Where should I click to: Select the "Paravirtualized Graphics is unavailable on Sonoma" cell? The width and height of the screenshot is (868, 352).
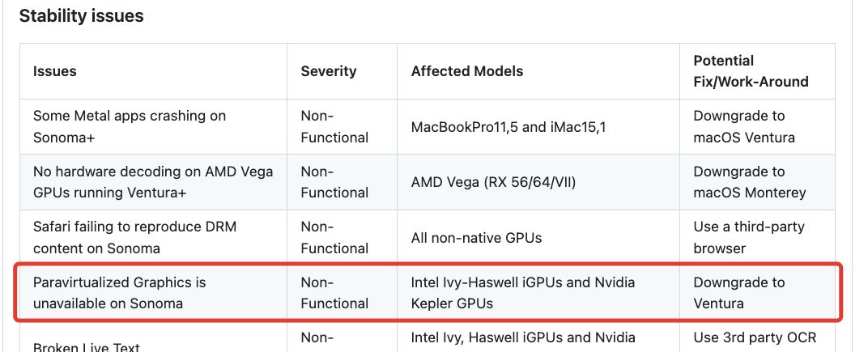coord(120,293)
